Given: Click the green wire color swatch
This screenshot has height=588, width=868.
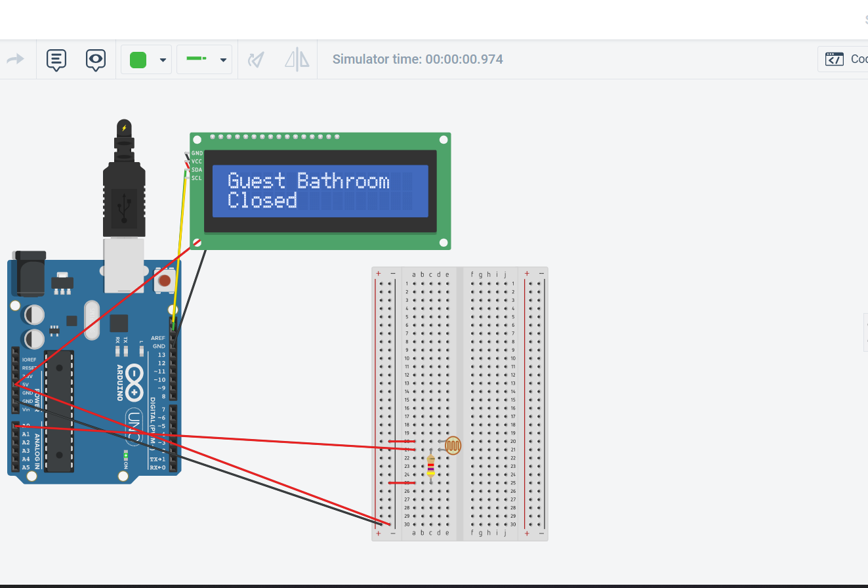Looking at the screenshot, I should click(138, 60).
